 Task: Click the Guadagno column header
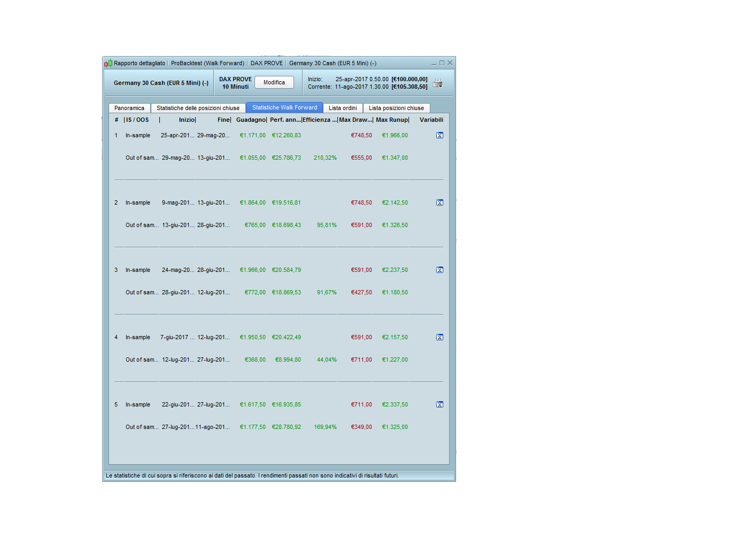250,120
